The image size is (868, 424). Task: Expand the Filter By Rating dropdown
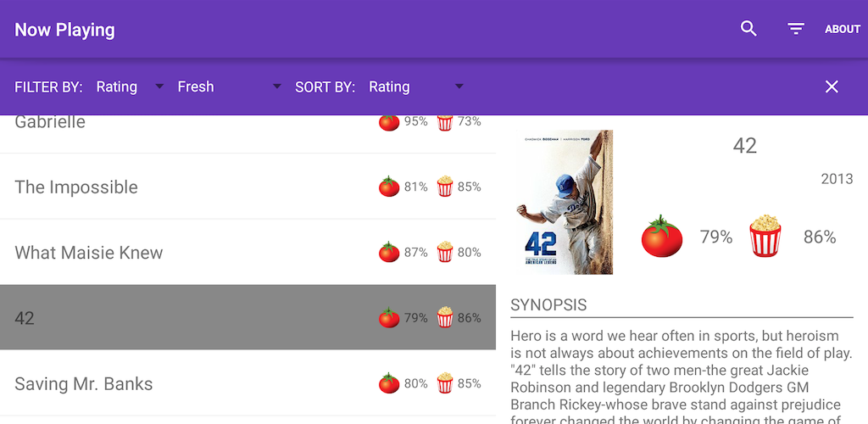[x=130, y=86]
